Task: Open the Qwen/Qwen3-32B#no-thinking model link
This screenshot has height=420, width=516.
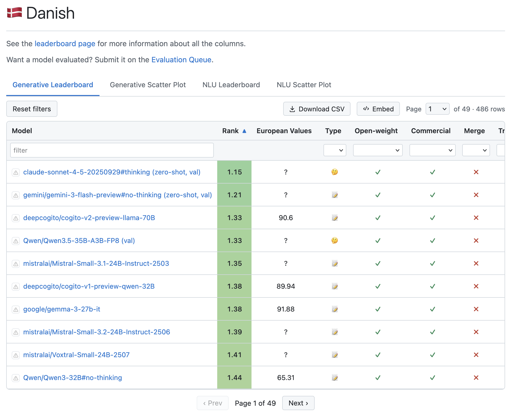Action: tap(72, 378)
